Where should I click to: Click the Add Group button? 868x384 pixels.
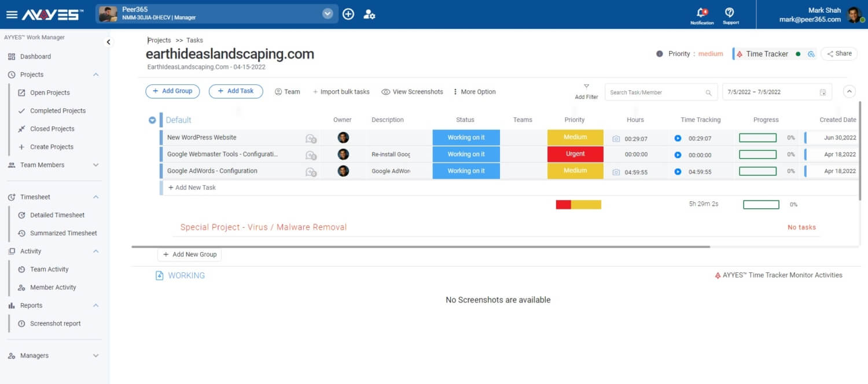(x=172, y=91)
